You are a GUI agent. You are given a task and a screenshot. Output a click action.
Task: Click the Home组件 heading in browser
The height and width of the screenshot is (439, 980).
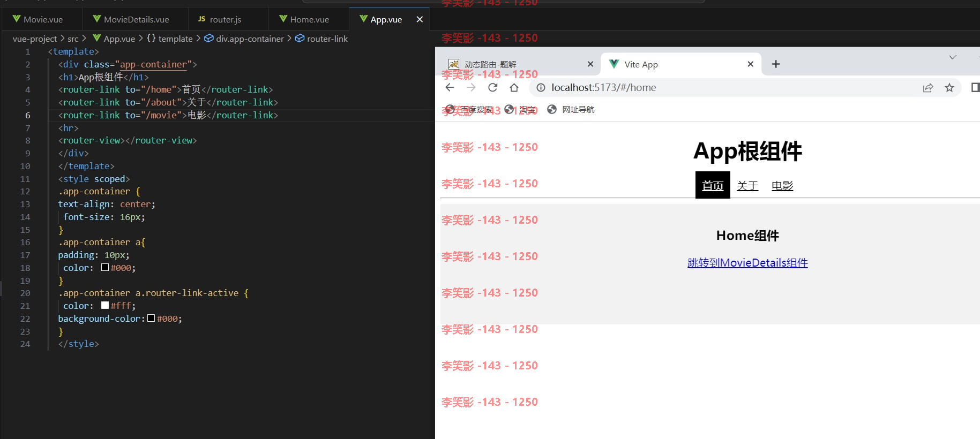coord(747,236)
